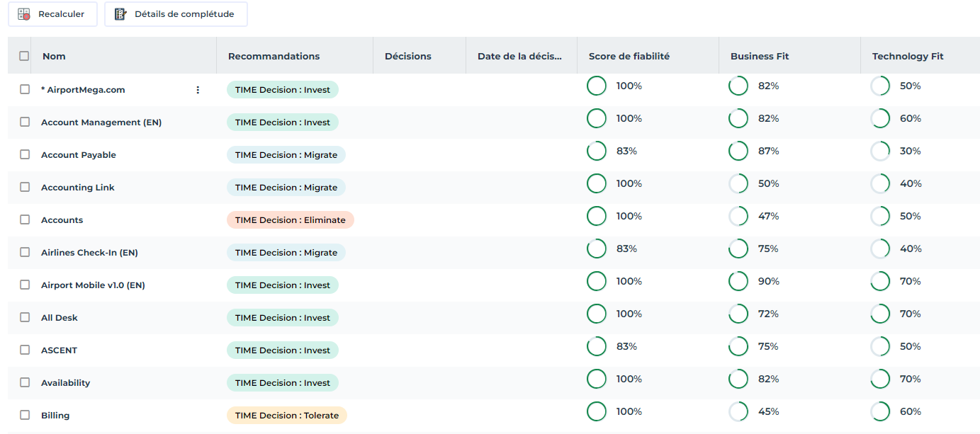The height and width of the screenshot is (434, 980).
Task: Click the 100% reliability circle for AirportMega.com
Action: [597, 86]
